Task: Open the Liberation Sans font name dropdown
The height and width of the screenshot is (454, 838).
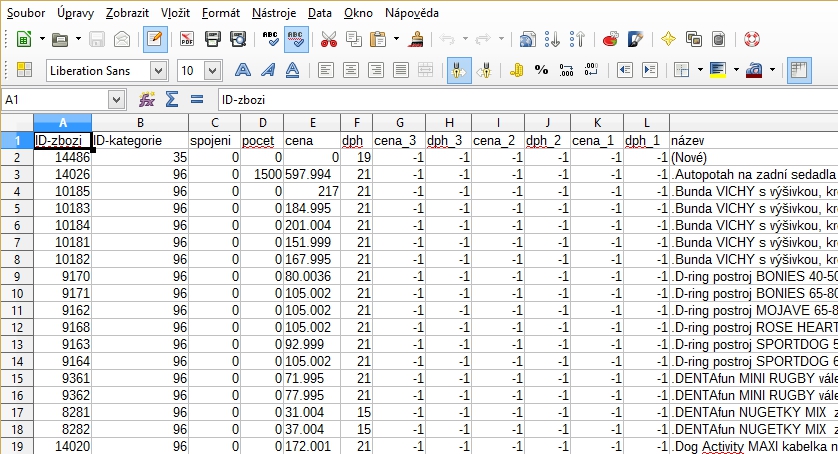Action: pyautogui.click(x=158, y=71)
